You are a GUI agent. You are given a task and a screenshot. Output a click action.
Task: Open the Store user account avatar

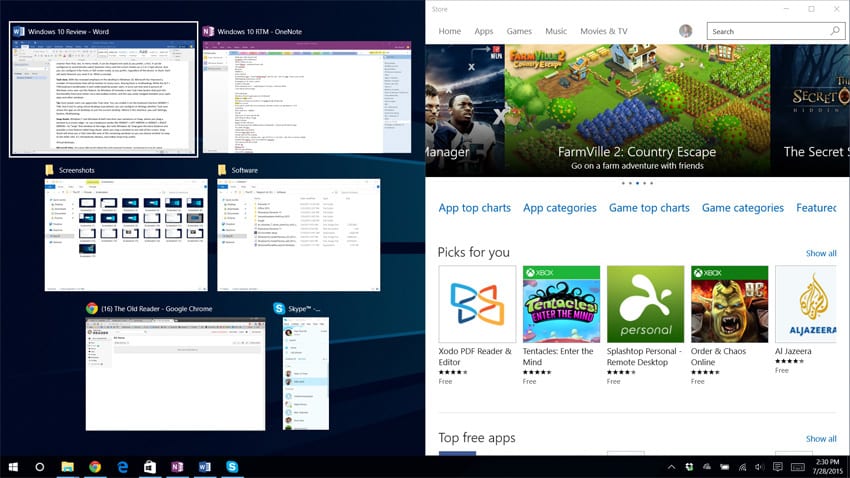tap(685, 31)
